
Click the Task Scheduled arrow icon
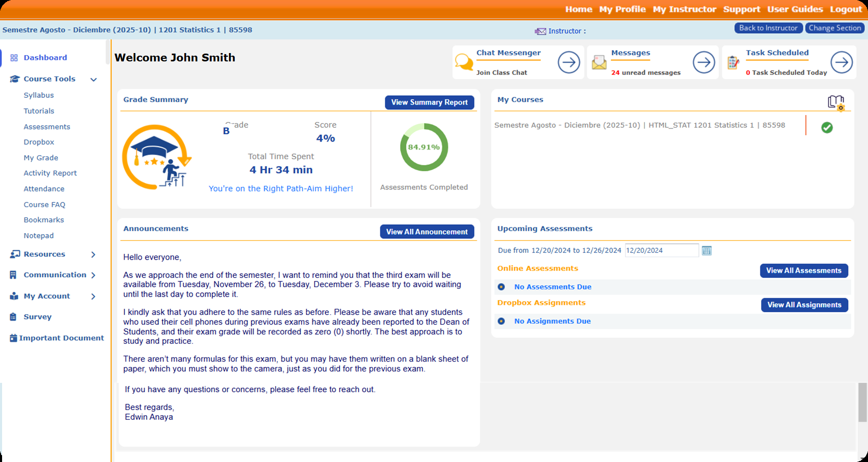[x=841, y=62]
